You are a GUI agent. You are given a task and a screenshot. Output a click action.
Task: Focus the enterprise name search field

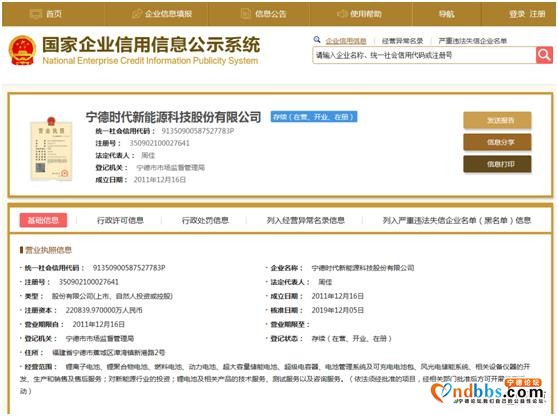(424, 55)
